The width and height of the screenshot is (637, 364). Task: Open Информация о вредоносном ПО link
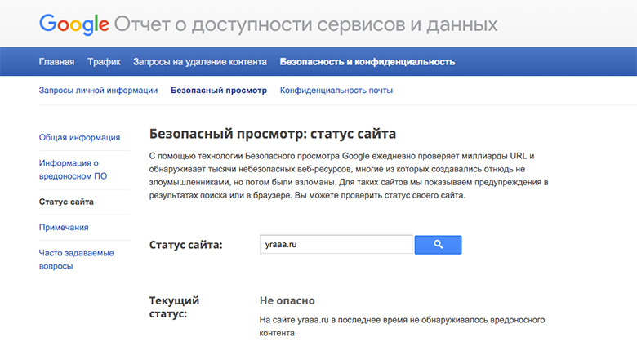(73, 170)
